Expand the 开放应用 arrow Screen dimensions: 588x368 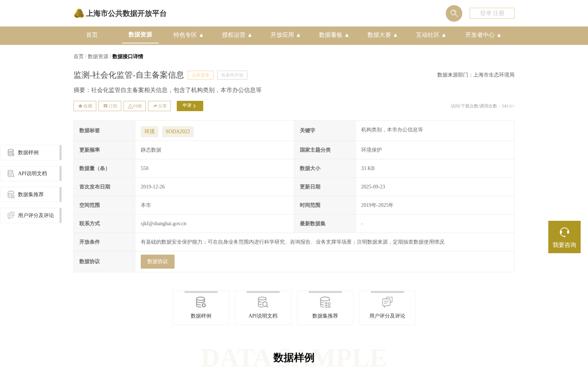298,35
